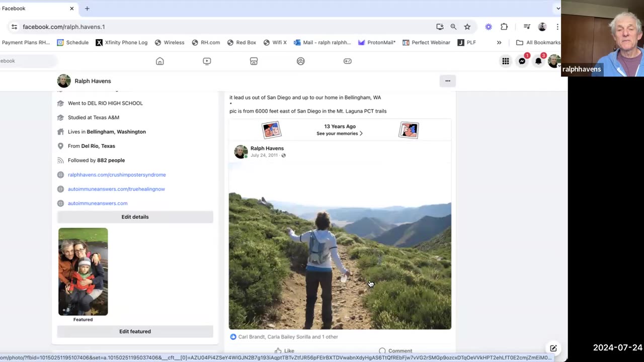
Task: Open three-dots profile options button
Action: [x=447, y=81]
